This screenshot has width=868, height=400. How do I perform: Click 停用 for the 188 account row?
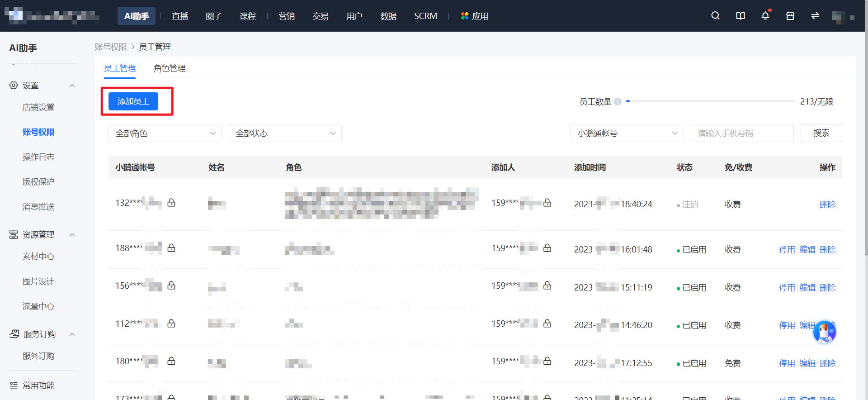click(787, 250)
